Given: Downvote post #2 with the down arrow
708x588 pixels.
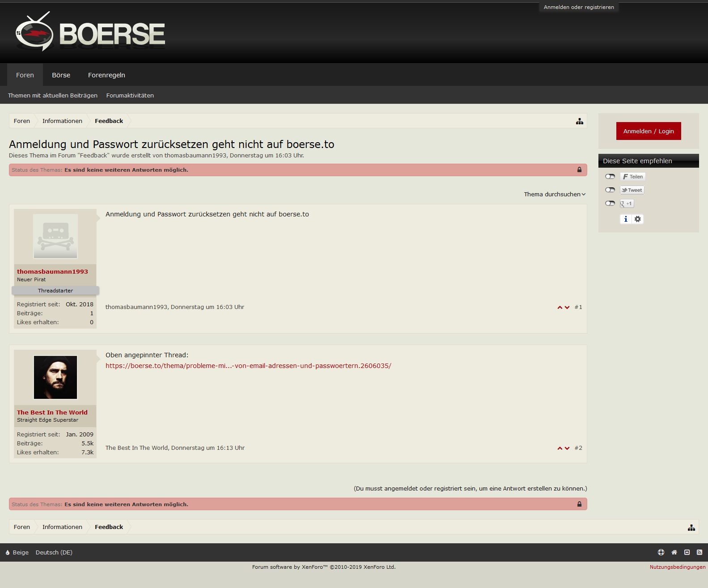Looking at the screenshot, I should [x=567, y=448].
